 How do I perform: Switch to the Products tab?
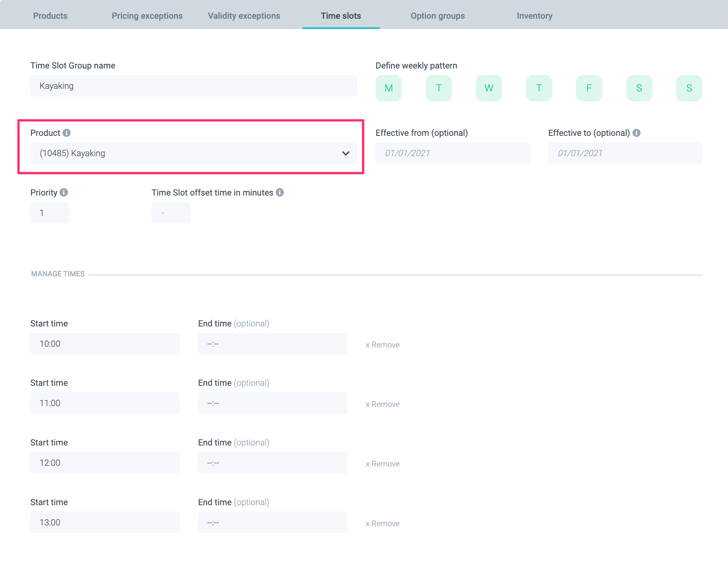click(x=50, y=16)
